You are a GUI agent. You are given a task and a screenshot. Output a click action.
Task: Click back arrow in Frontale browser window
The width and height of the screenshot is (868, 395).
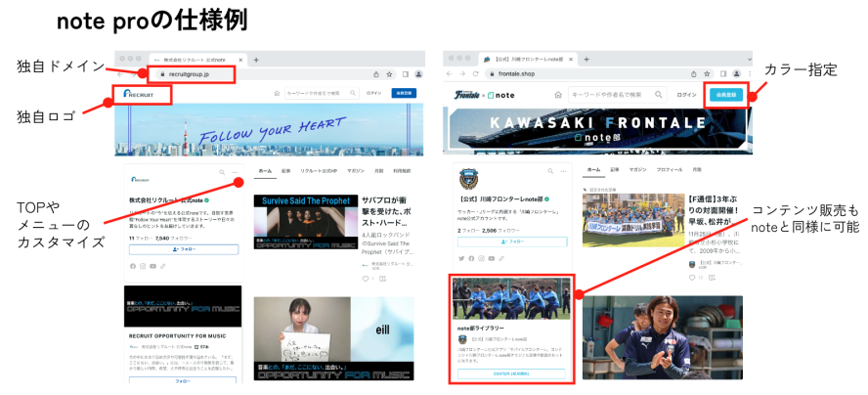450,73
